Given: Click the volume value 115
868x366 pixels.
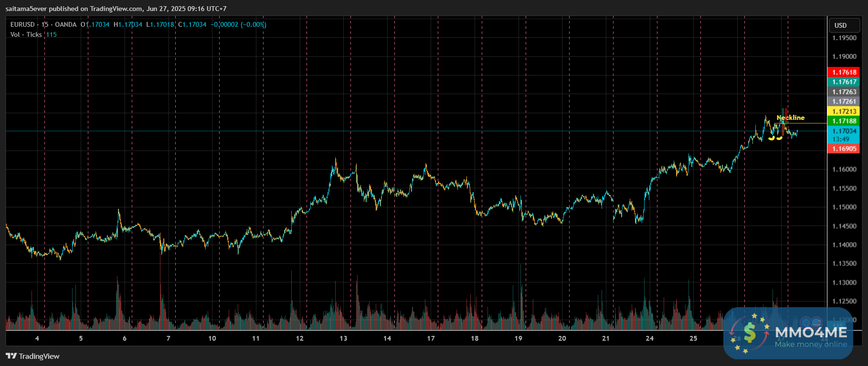Looking at the screenshot, I should [51, 34].
